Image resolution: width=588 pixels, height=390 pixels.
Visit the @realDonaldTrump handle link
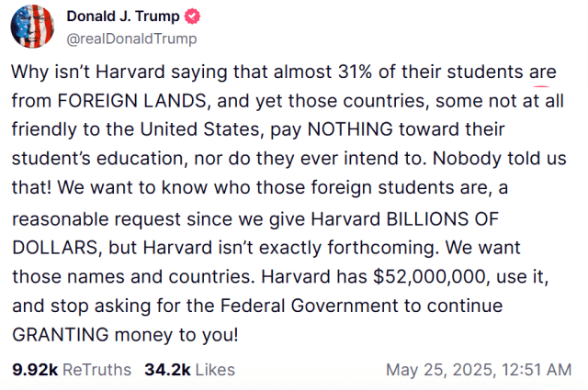point(131,39)
